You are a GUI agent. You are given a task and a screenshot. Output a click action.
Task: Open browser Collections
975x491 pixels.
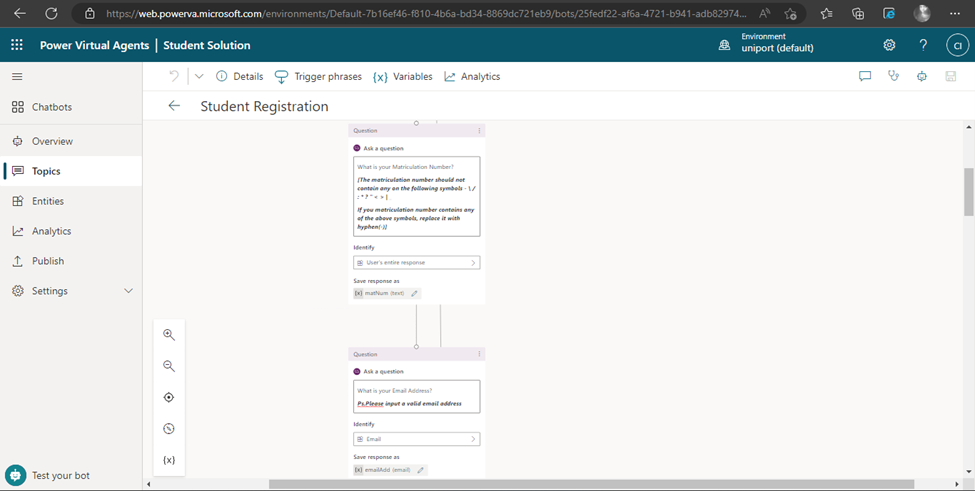858,13
